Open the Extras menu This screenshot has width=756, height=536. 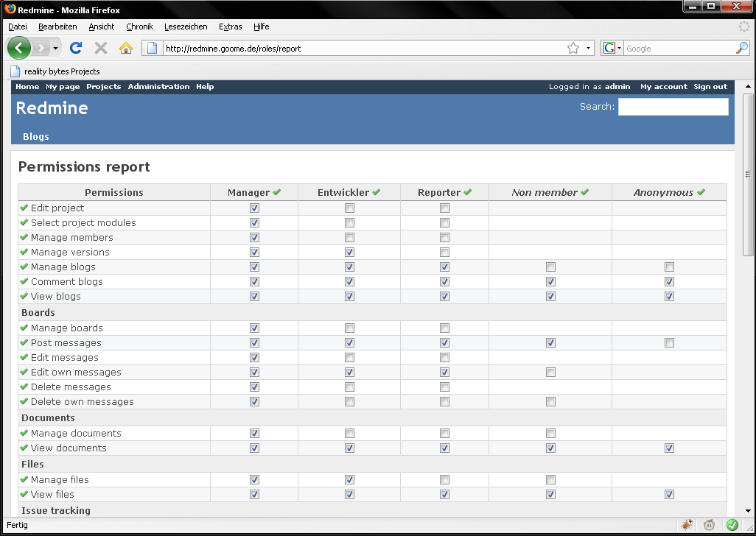[x=230, y=27]
